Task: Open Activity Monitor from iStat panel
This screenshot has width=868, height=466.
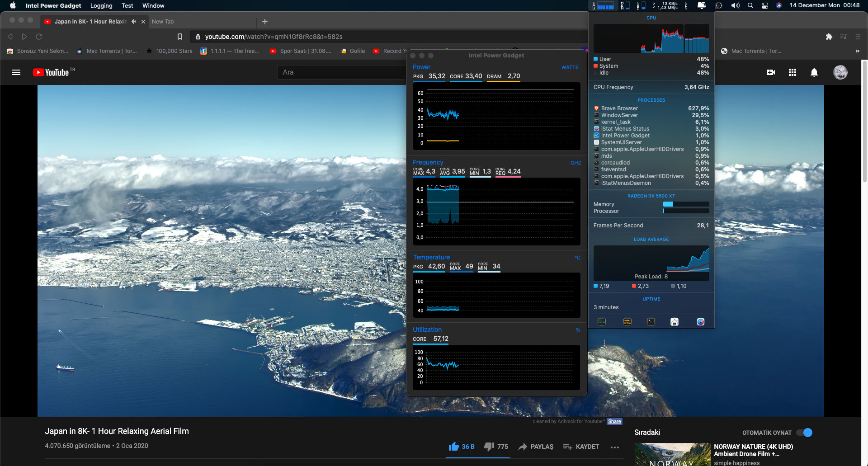Action: coord(602,322)
